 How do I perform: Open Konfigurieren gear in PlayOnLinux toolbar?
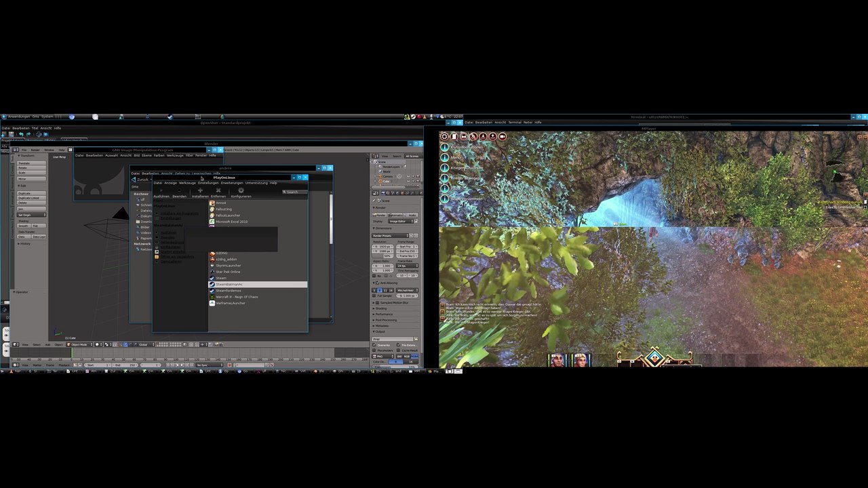pos(241,193)
